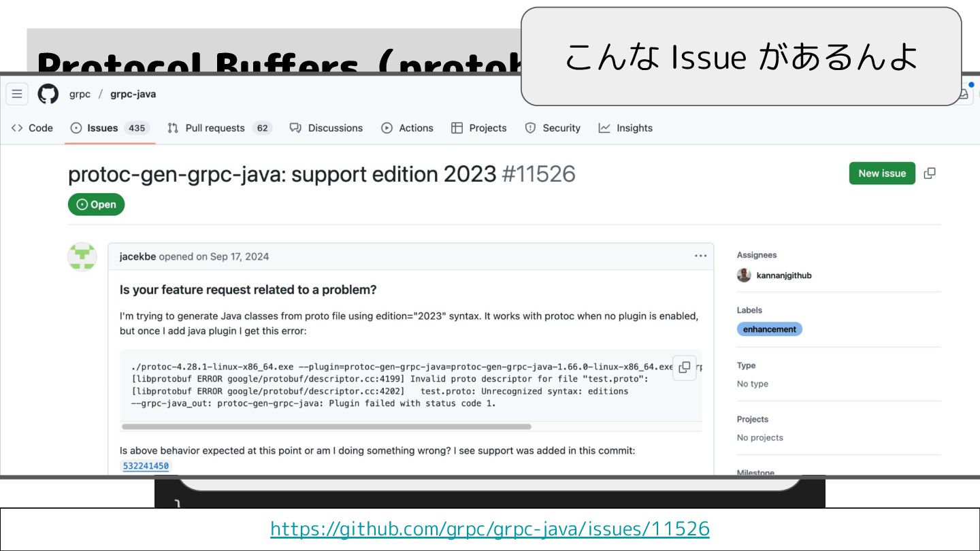Open the hamburger navigation menu
The width and height of the screenshot is (980, 551).
(x=17, y=94)
